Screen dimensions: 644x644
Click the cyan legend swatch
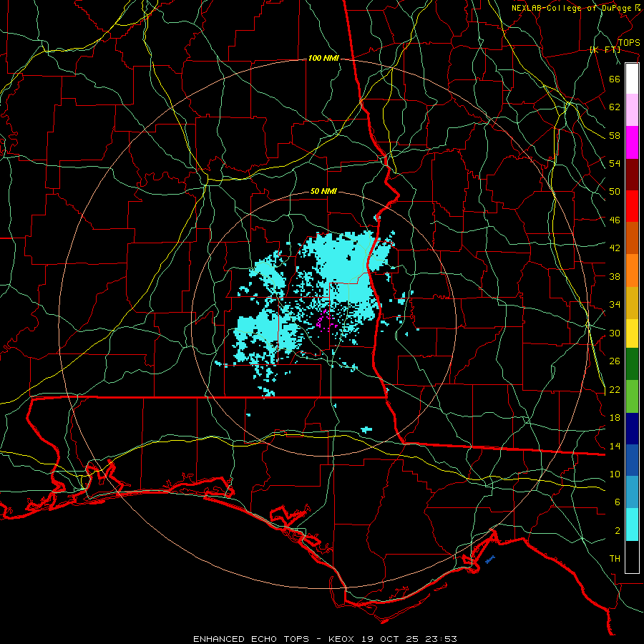(x=632, y=525)
